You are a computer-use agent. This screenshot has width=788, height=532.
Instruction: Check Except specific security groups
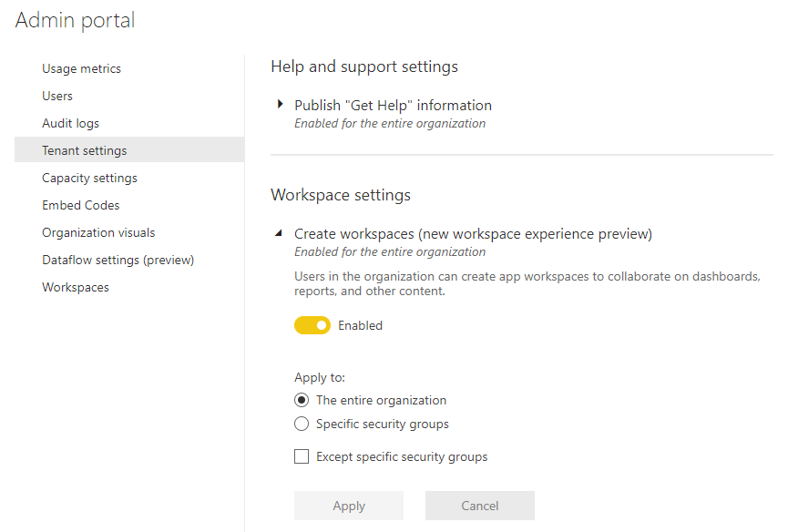tap(302, 455)
